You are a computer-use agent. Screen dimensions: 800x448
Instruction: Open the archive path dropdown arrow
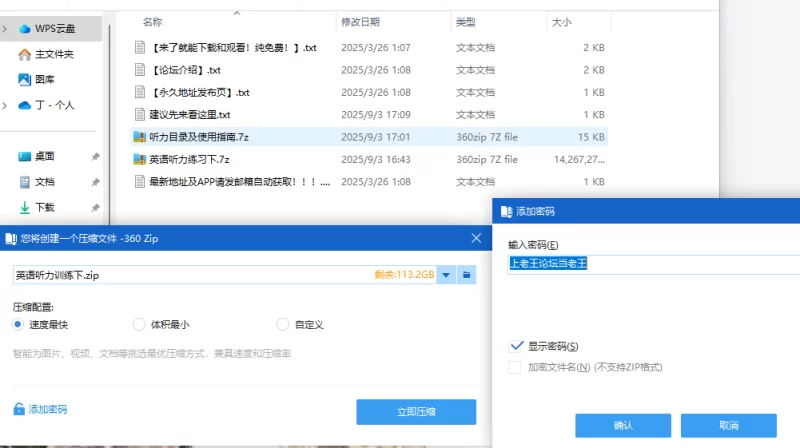(x=446, y=275)
